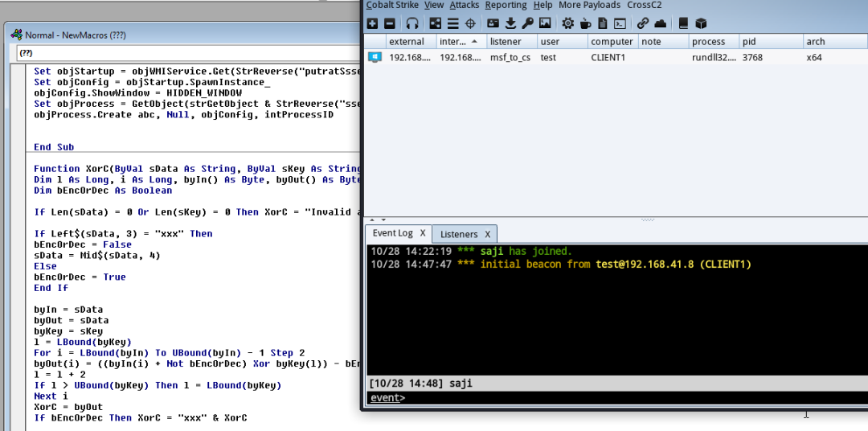Sort sessions by listener column header
The height and width of the screenshot is (431, 868).
(x=511, y=42)
